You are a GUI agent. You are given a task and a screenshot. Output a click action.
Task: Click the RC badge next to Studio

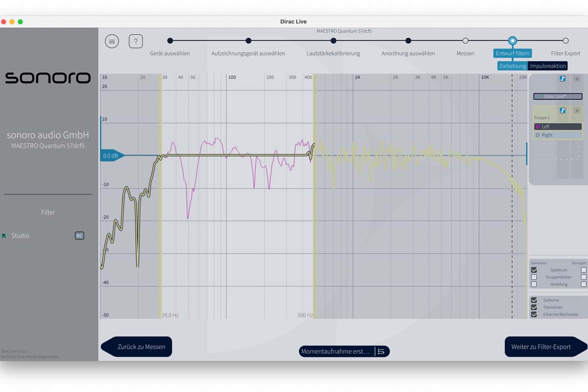[x=79, y=236]
